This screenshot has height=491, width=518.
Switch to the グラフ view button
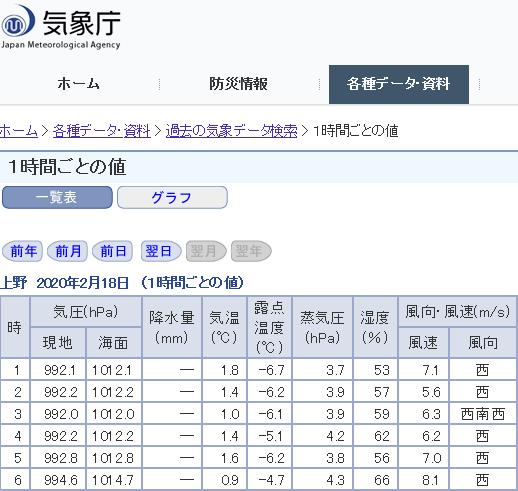pos(172,197)
